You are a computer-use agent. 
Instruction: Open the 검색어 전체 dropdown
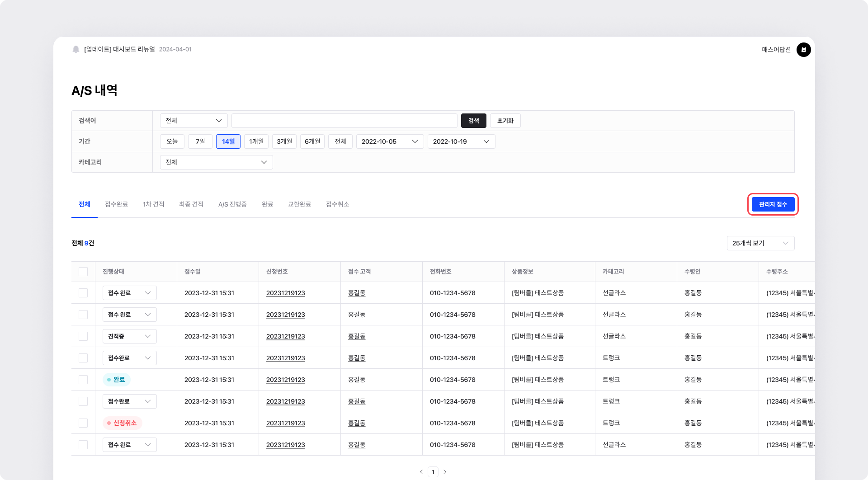point(193,121)
